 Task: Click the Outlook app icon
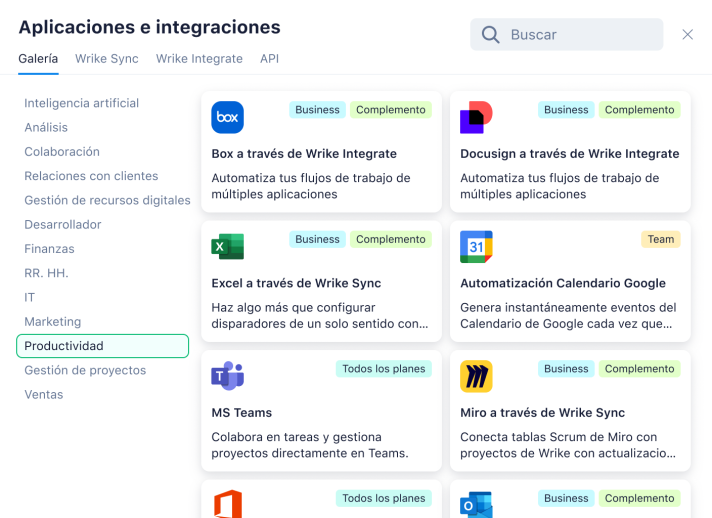[476, 504]
